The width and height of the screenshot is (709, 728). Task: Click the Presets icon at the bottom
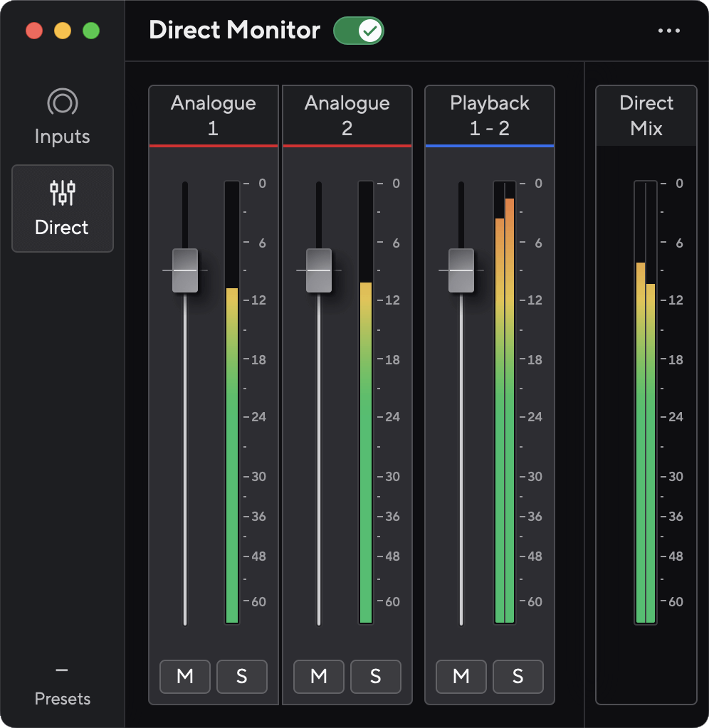point(62,670)
